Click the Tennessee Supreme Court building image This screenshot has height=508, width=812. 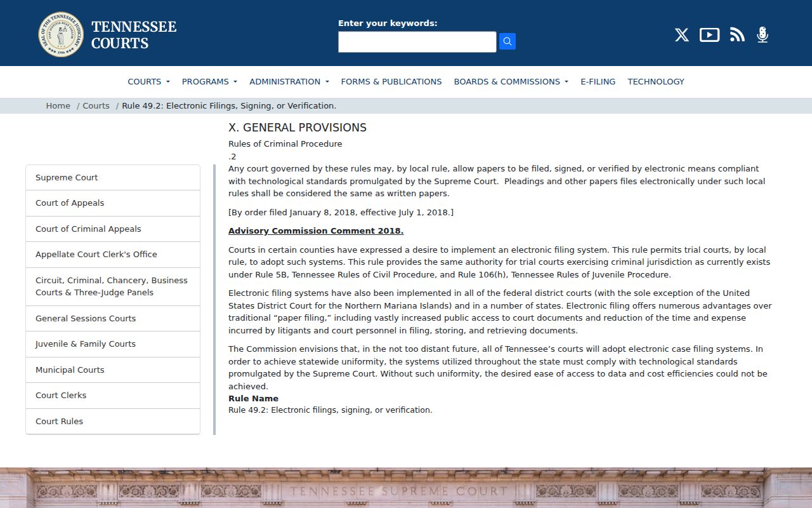click(x=406, y=488)
